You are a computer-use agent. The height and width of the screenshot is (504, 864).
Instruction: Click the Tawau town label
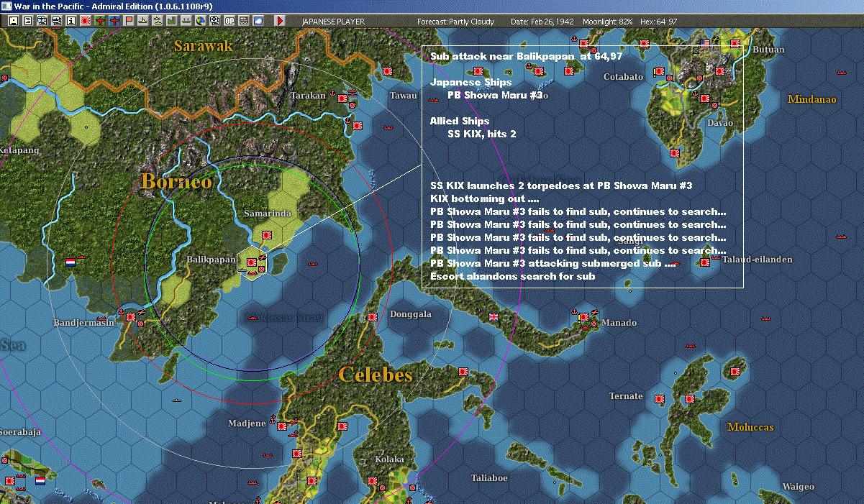pos(404,96)
